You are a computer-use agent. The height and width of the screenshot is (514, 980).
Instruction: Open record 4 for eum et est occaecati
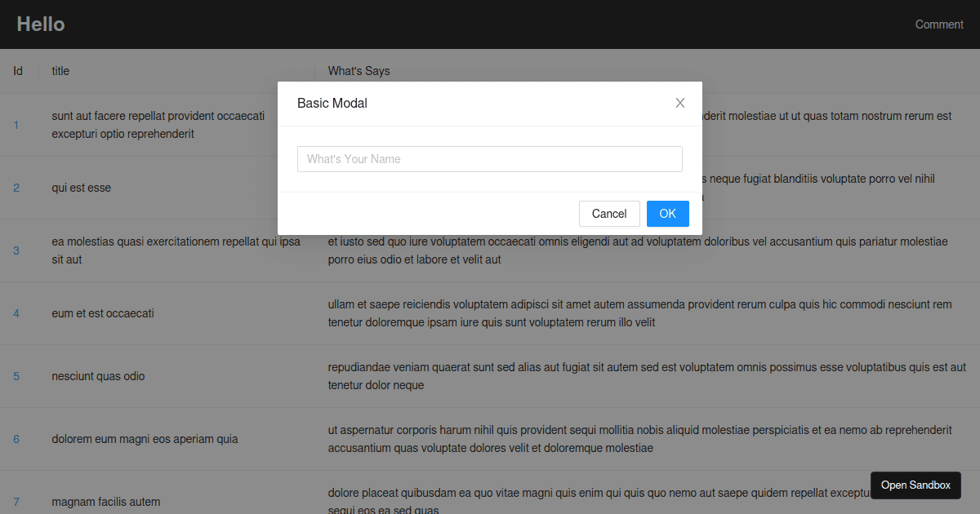(x=16, y=313)
